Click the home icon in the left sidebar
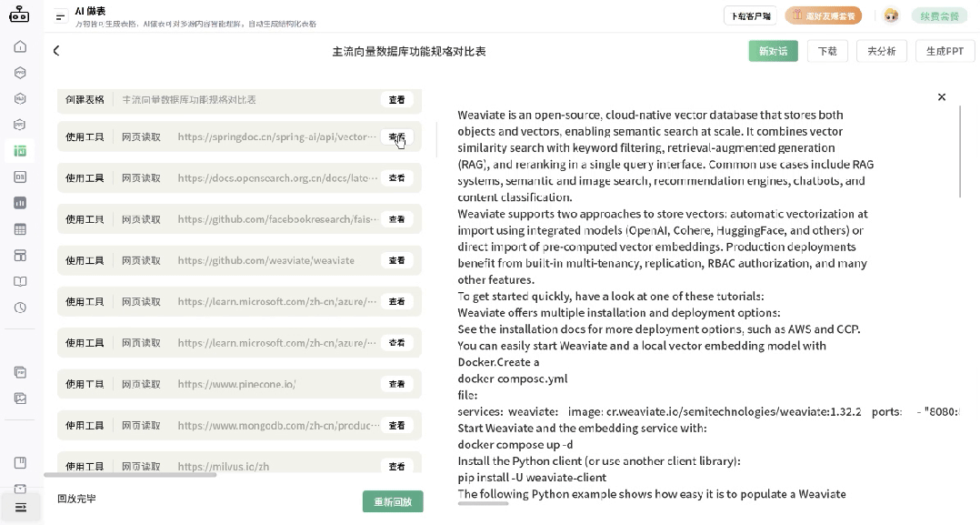Viewport: 980px width, 525px height. click(x=20, y=45)
